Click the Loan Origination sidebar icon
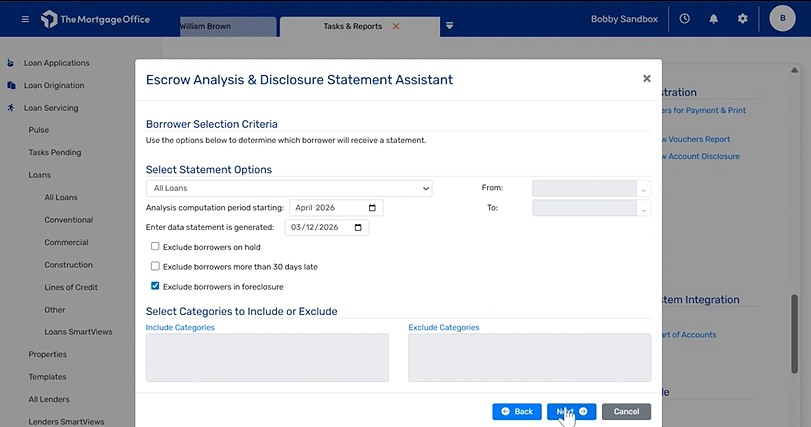 (11, 85)
